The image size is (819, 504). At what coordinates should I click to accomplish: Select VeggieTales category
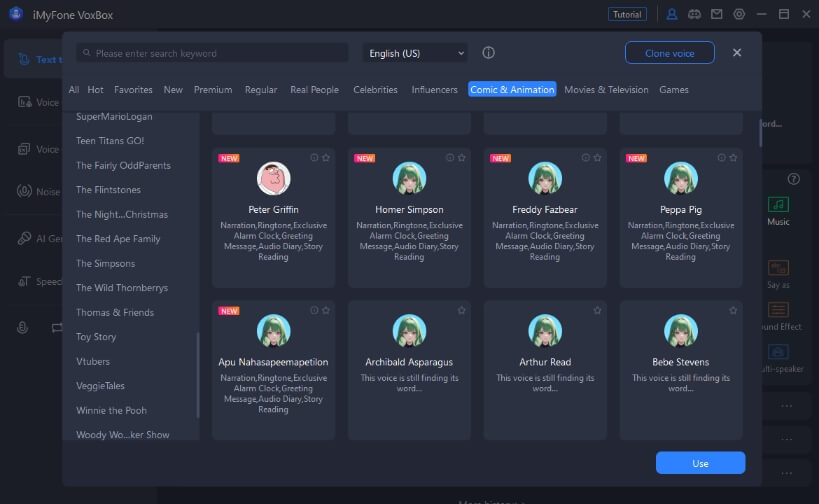tap(100, 385)
